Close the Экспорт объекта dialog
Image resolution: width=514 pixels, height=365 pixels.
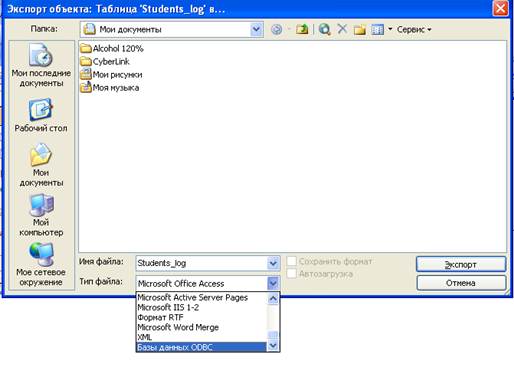pyautogui.click(x=500, y=8)
